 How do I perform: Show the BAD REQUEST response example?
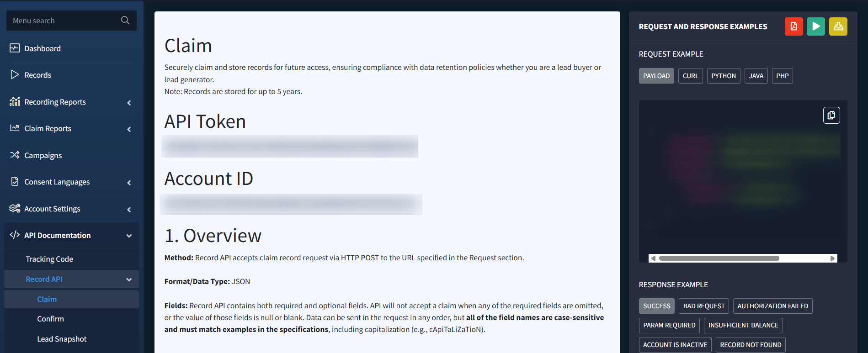tap(703, 306)
